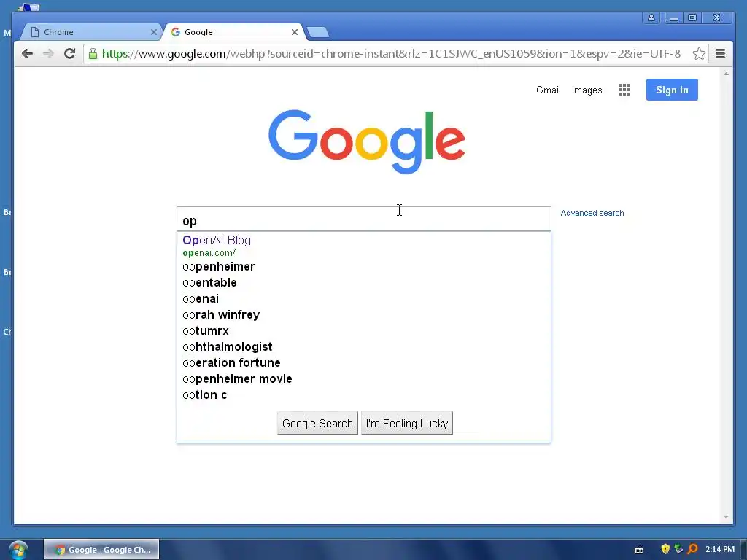Image resolution: width=747 pixels, height=560 pixels.
Task: Click the Chrome user profile icon
Action: tap(651, 18)
